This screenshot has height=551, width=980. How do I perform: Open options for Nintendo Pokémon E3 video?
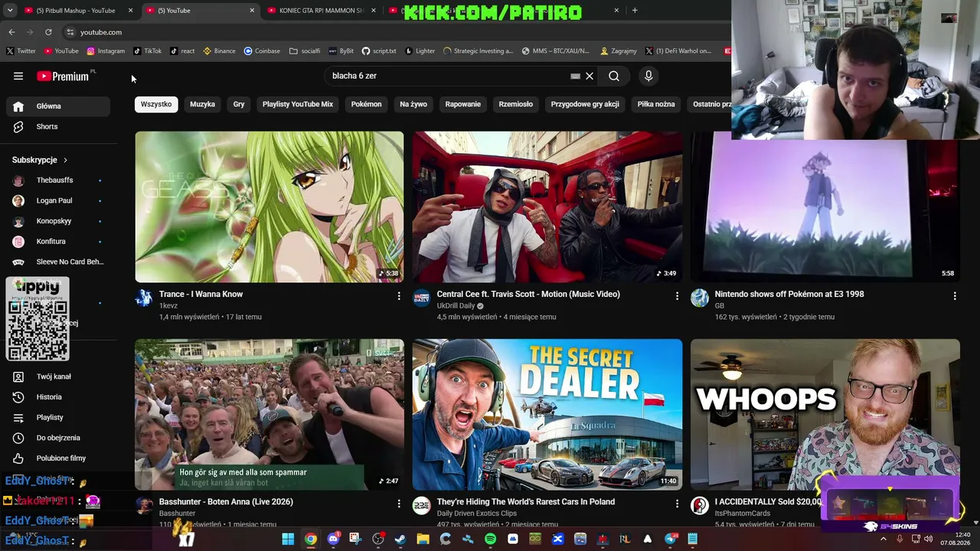pos(955,295)
